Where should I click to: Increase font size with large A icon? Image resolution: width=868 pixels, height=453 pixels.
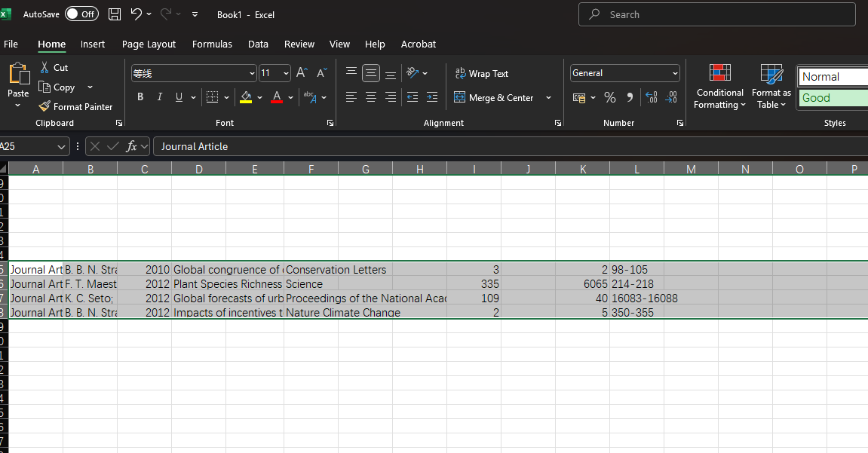pos(302,72)
